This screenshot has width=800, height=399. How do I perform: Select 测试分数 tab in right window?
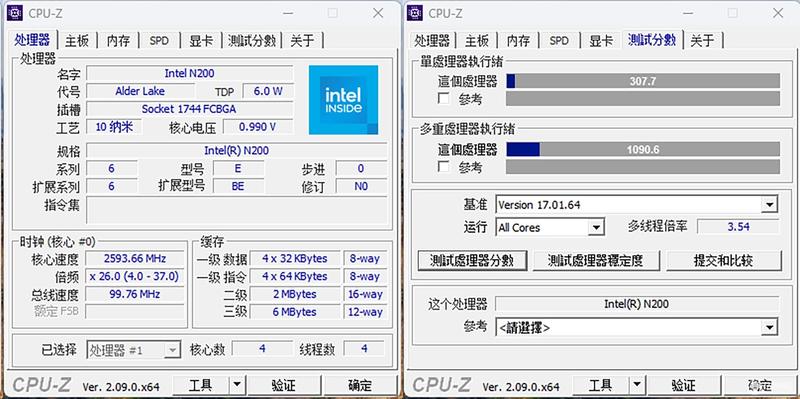pos(652,40)
